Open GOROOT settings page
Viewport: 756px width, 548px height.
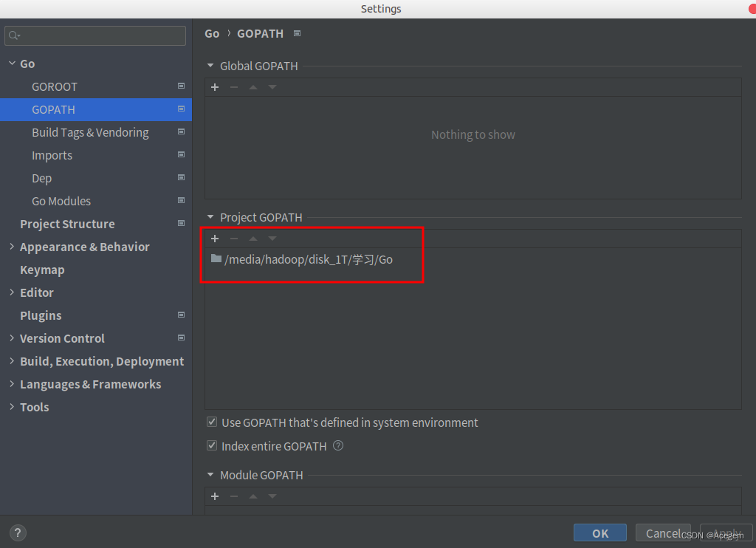pyautogui.click(x=96, y=87)
